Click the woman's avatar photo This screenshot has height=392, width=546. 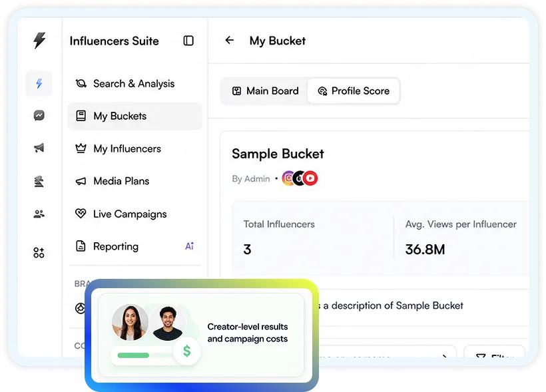pyautogui.click(x=131, y=322)
